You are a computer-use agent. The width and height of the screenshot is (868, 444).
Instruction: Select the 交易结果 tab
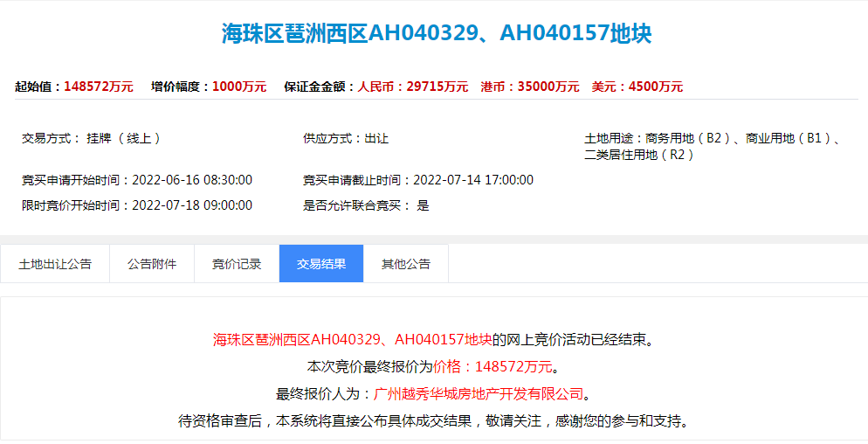(x=321, y=264)
